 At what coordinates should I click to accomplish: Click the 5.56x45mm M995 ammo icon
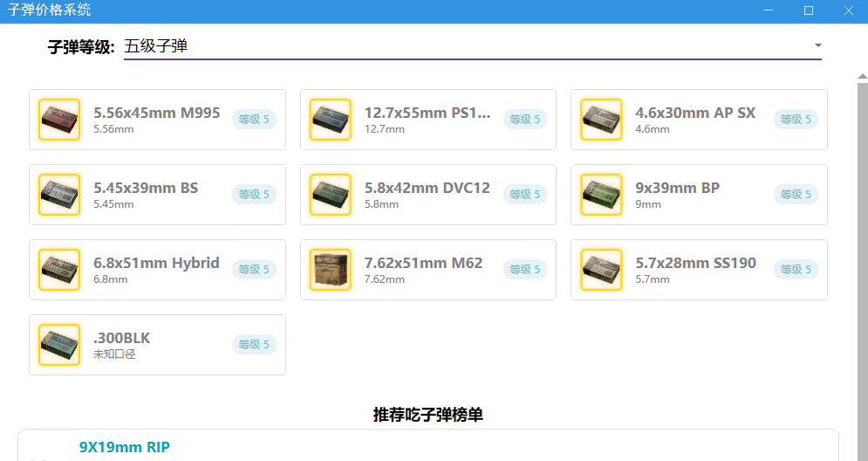(x=59, y=120)
